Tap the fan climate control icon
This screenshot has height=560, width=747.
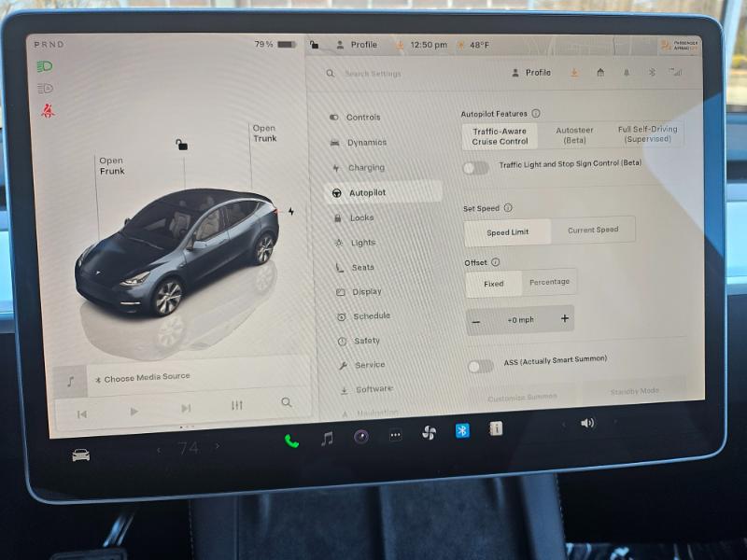pos(429,433)
